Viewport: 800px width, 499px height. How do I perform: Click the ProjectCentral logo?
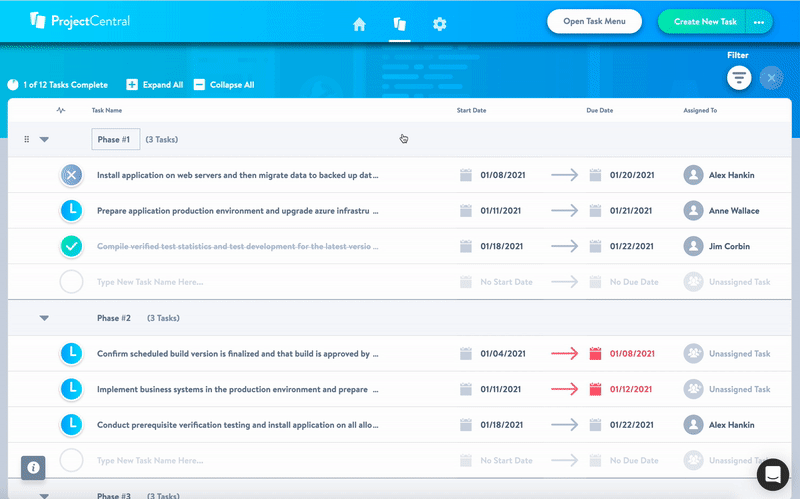80,21
